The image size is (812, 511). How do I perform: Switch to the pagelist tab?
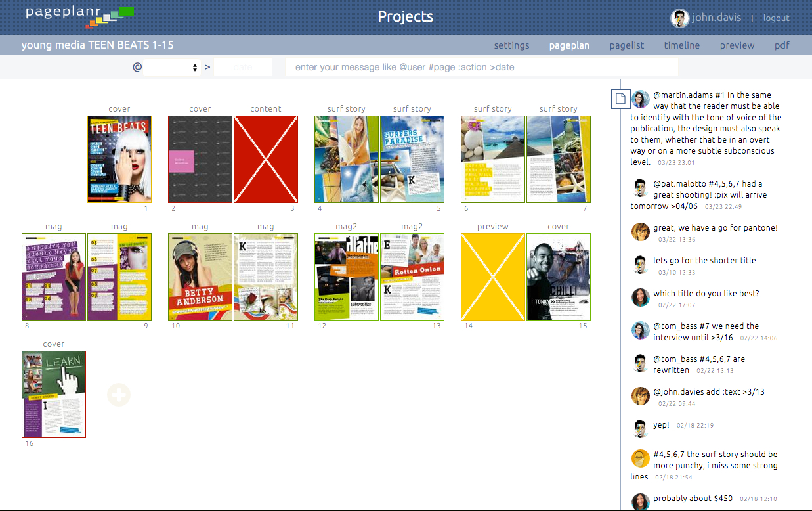[x=626, y=45]
